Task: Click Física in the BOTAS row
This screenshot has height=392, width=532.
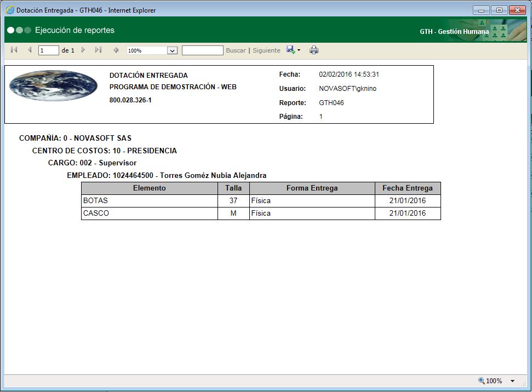Action: tap(312, 200)
